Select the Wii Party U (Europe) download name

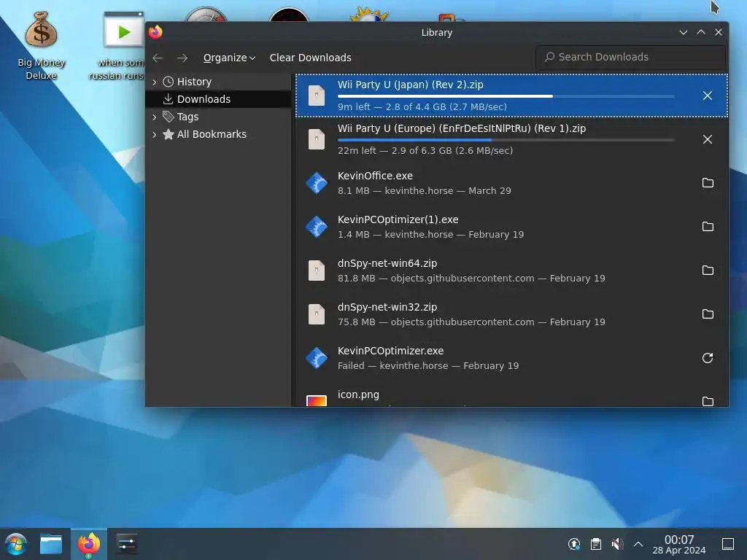462,128
